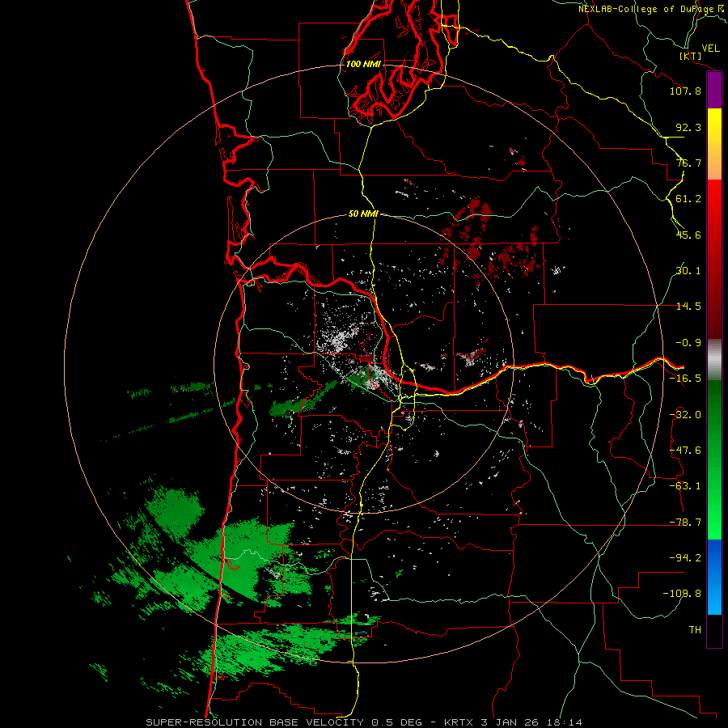Select the 76.7 velocity scale value
The height and width of the screenshot is (728, 728).
coord(688,163)
